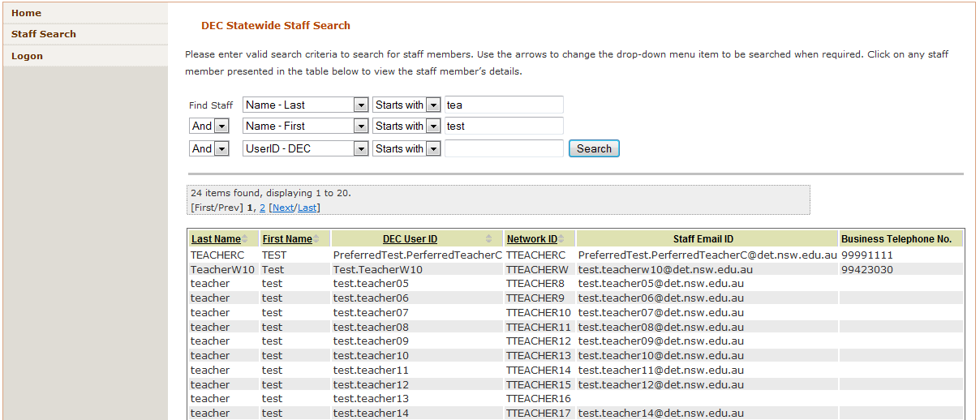This screenshot has height=420, width=980.
Task: Click network ID TTEACHER9
Action: tap(535, 298)
